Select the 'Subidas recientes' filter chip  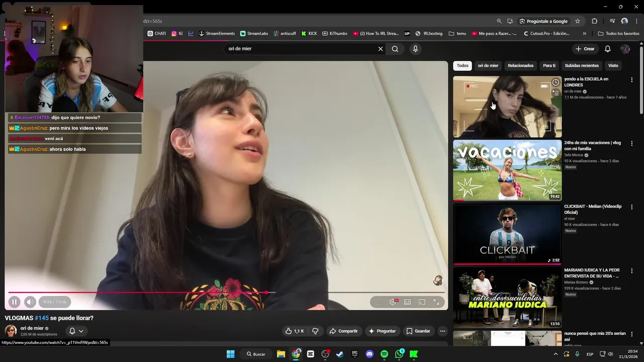point(582,66)
